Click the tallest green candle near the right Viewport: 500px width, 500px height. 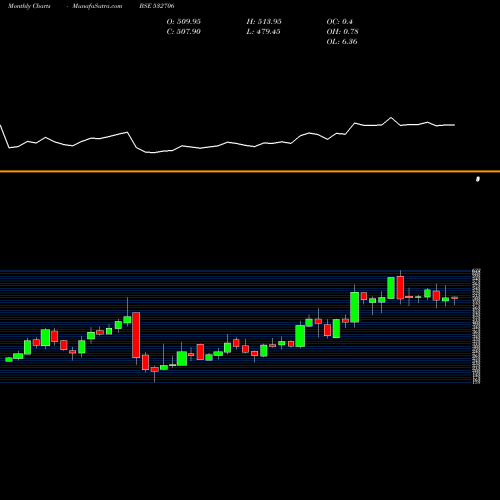tap(355, 307)
